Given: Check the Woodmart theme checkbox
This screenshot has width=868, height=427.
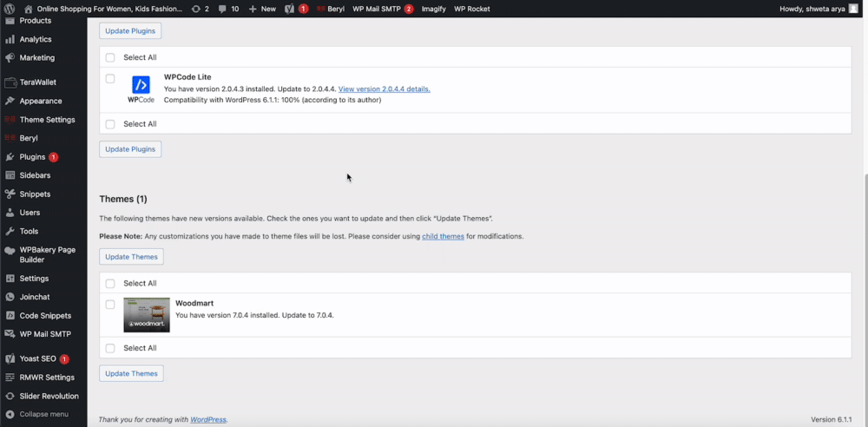Looking at the screenshot, I should click(110, 305).
